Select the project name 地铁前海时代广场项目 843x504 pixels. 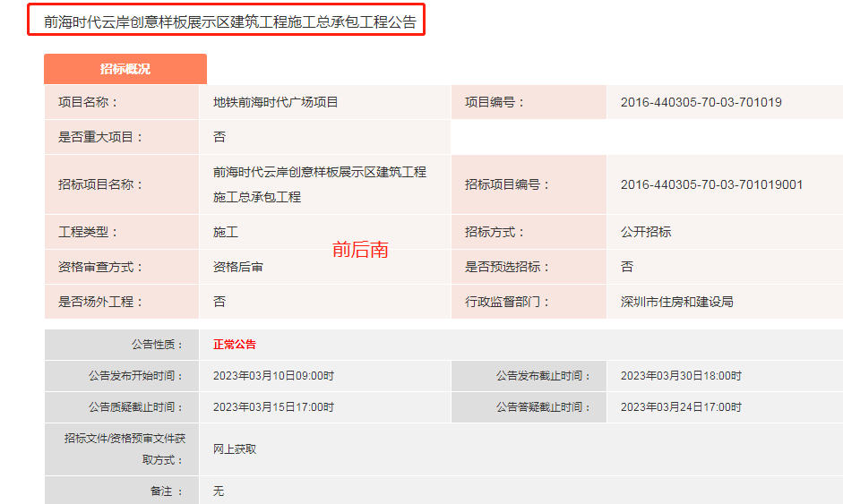(x=275, y=102)
